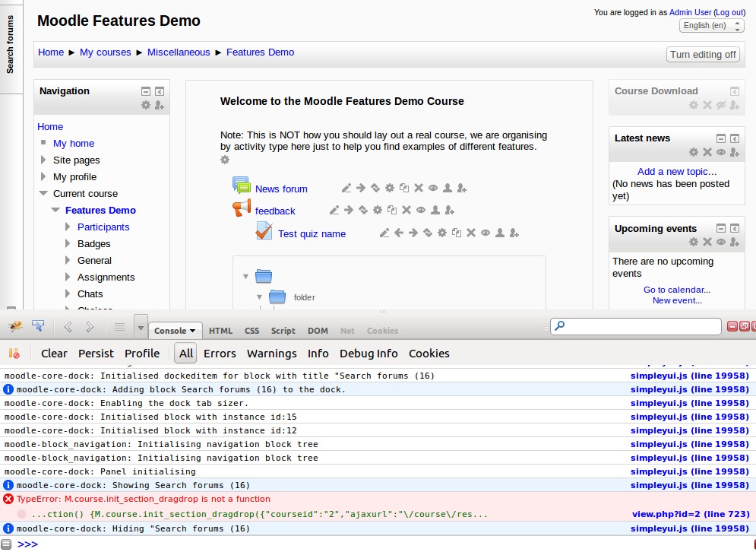Collapse the Current course tree node

pyautogui.click(x=43, y=193)
